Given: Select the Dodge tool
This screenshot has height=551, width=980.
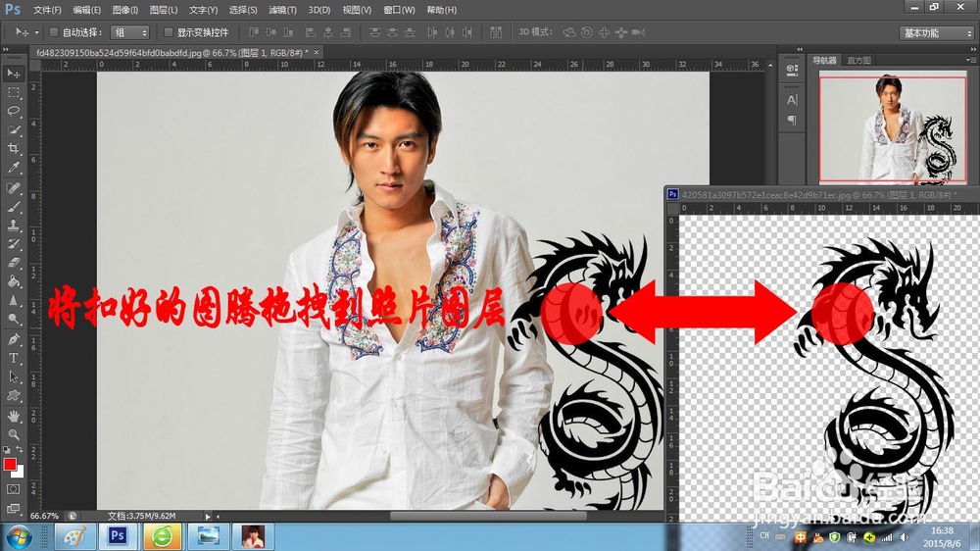Looking at the screenshot, I should pyautogui.click(x=13, y=319).
